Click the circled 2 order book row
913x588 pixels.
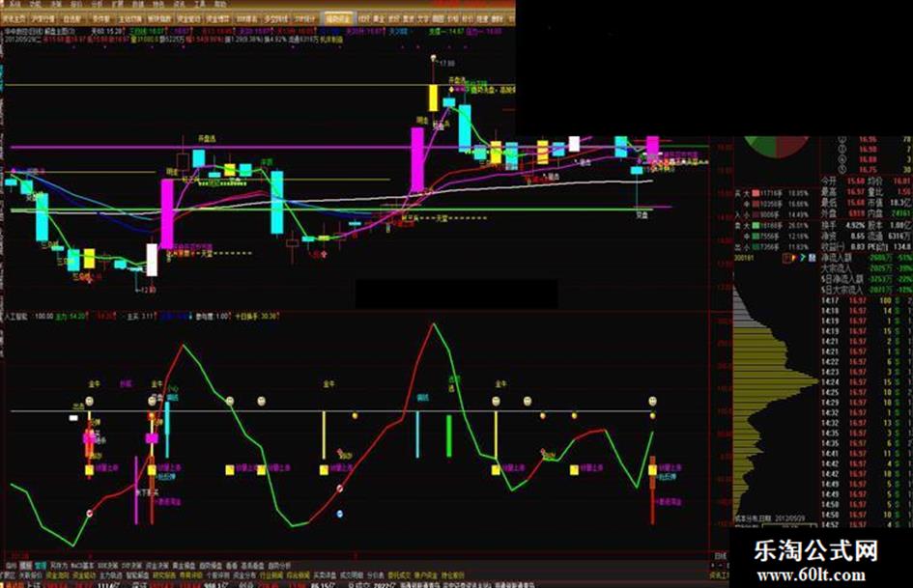click(x=867, y=139)
